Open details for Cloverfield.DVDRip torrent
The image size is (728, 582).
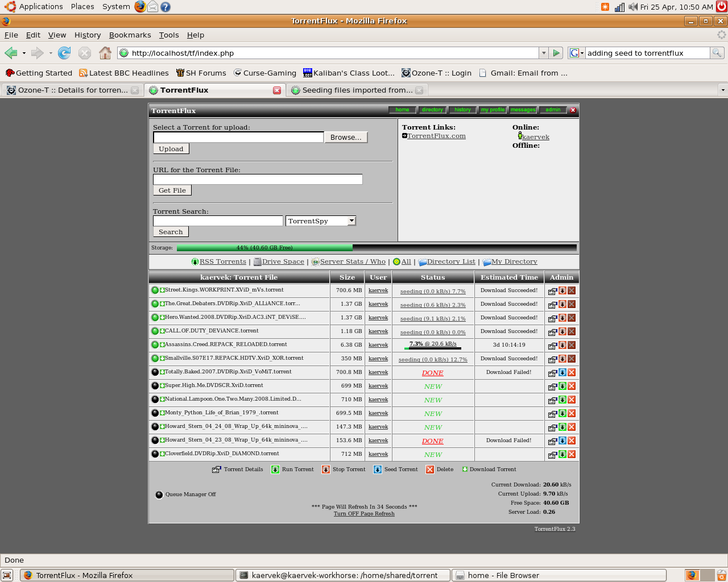[x=552, y=455]
